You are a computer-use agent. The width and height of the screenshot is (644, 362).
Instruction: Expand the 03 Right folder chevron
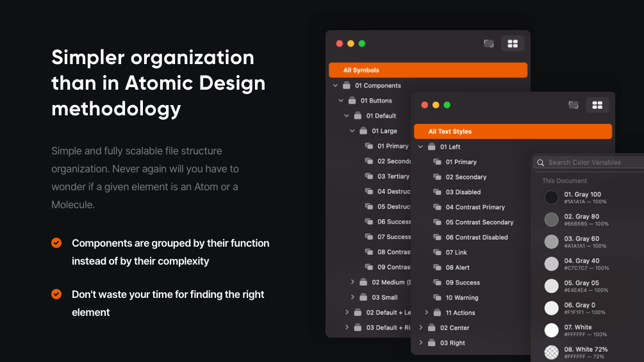420,343
